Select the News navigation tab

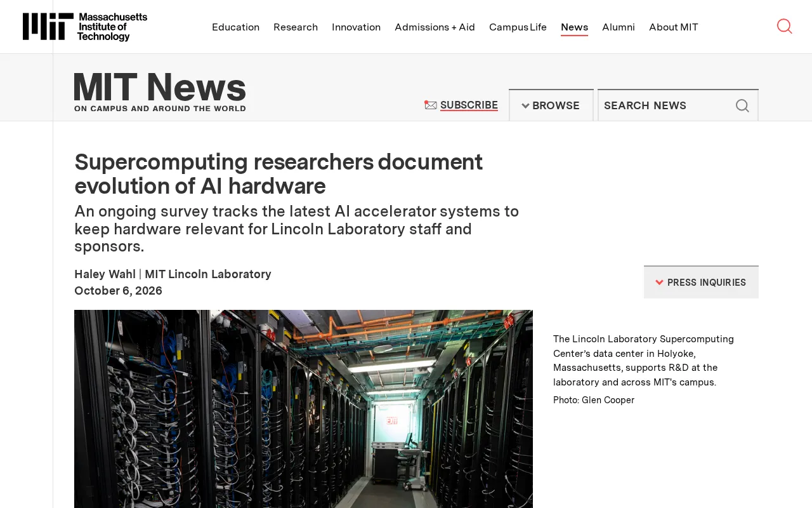click(x=574, y=27)
